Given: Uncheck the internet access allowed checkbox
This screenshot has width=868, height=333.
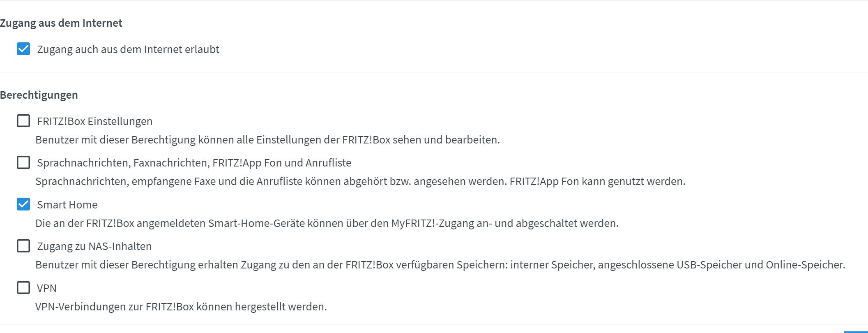Looking at the screenshot, I should point(23,49).
